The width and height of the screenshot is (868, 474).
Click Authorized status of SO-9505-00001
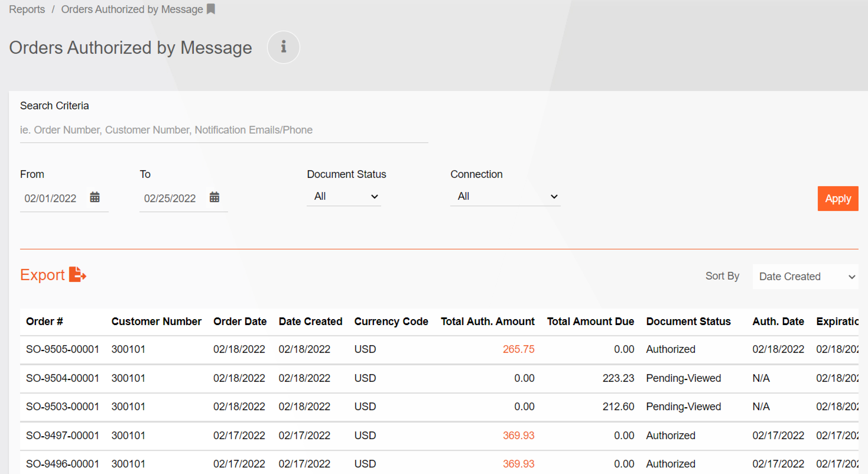671,349
